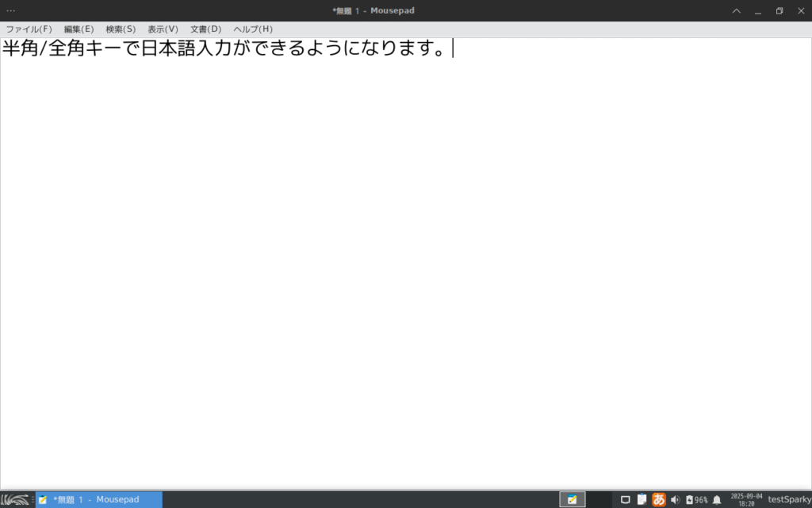Click the Mousepad taskbar window button
This screenshot has width=812, height=508.
pyautogui.click(x=98, y=499)
